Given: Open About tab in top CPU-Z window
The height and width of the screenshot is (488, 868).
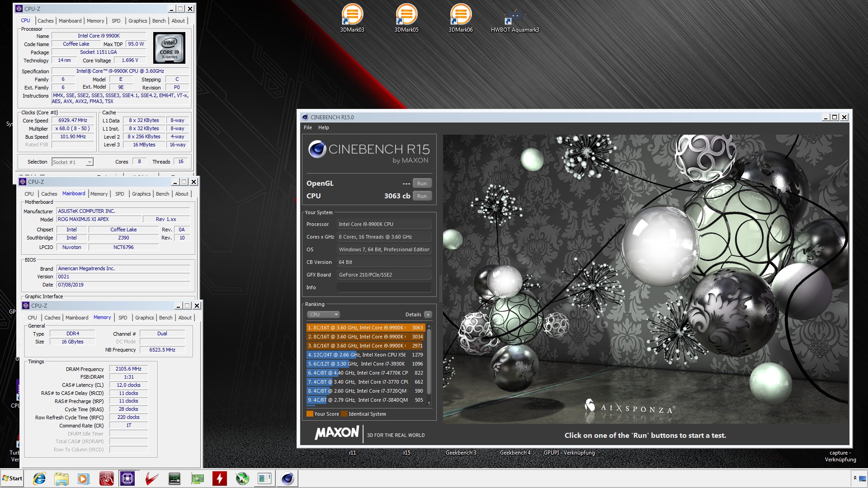Looking at the screenshot, I should coord(178,21).
